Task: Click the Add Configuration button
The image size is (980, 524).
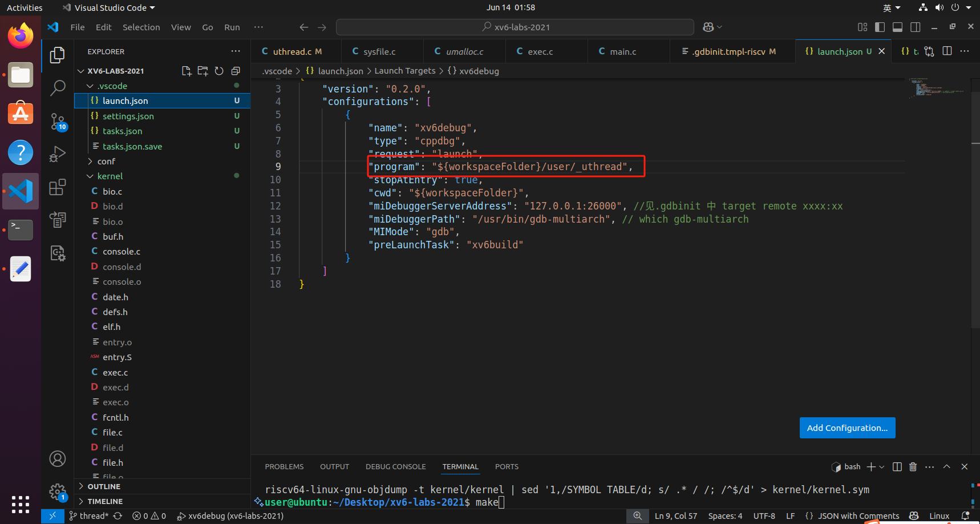Action: pos(847,428)
